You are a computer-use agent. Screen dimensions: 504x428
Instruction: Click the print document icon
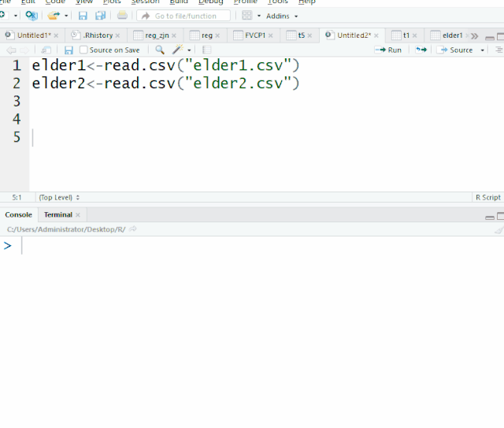coord(122,16)
